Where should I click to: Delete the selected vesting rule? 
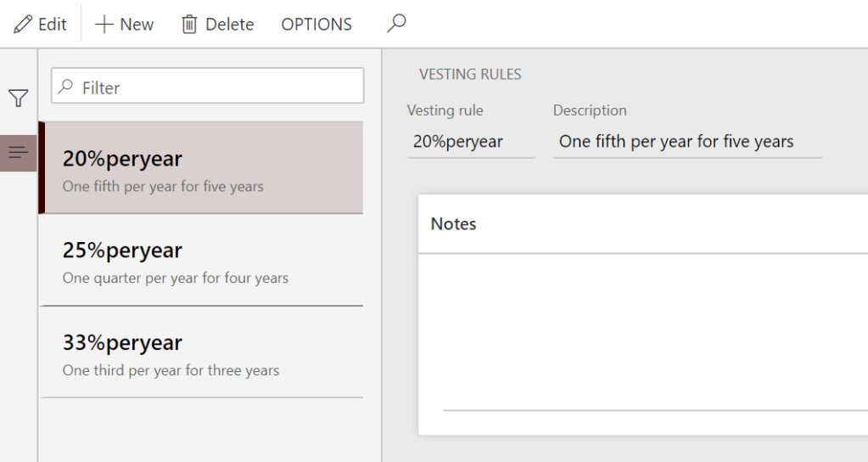(217, 25)
